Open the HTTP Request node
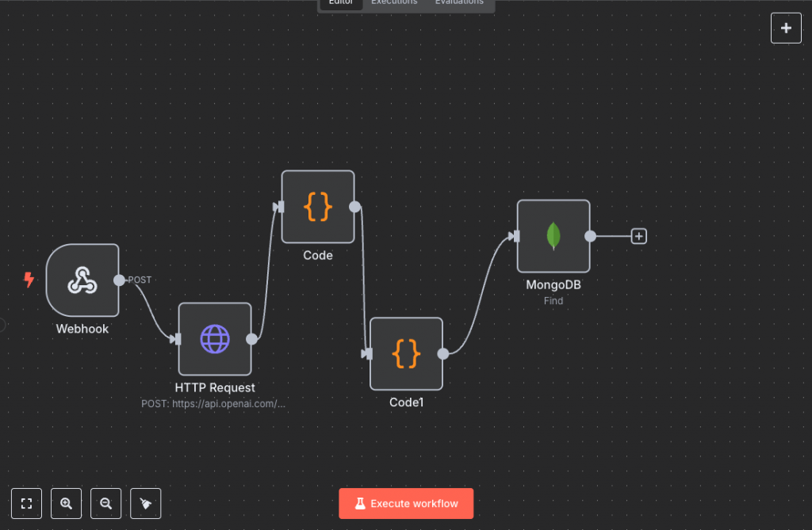Screen dimensions: 812x530 click(215, 339)
